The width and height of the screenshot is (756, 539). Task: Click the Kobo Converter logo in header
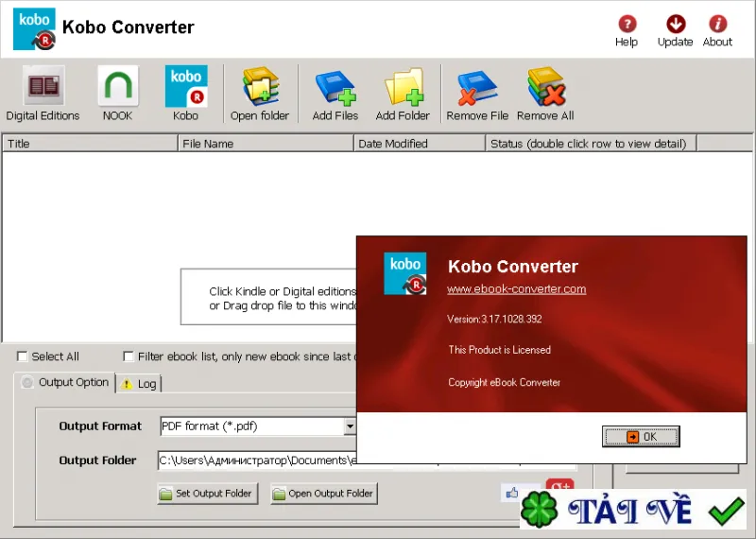[34, 29]
